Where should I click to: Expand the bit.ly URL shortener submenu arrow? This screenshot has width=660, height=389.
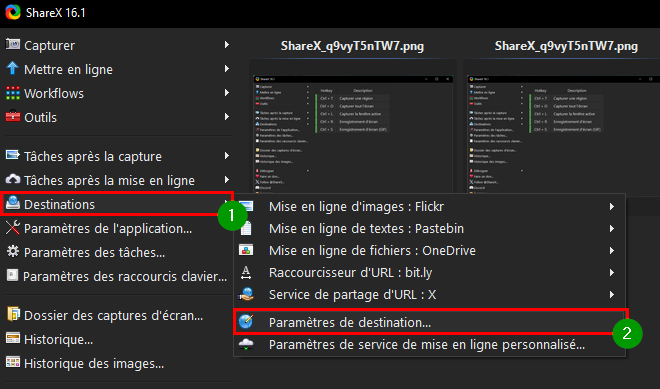(612, 272)
